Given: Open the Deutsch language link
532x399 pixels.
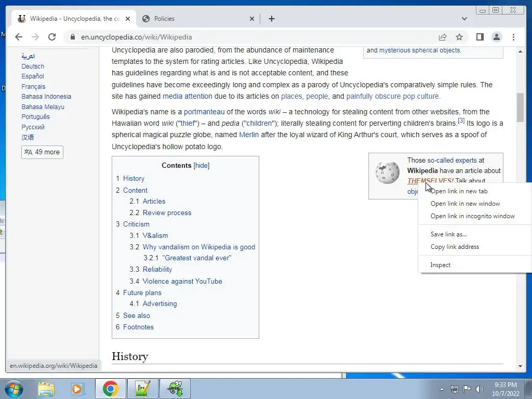Looking at the screenshot, I should (33, 66).
